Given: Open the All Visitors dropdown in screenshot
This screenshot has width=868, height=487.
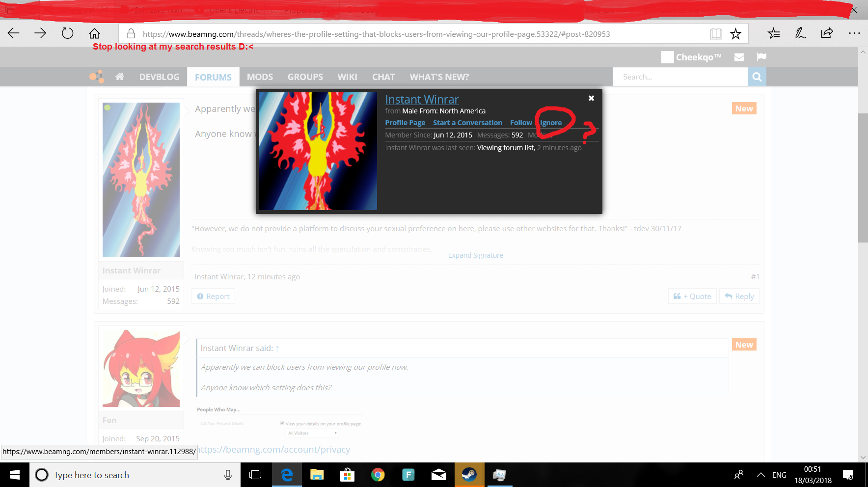Looking at the screenshot, I should click(312, 433).
